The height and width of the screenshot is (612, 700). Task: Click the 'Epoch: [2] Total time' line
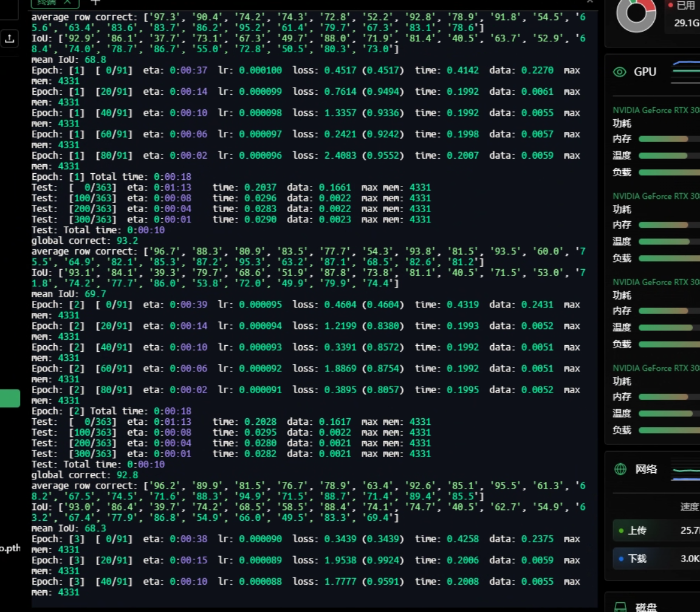pyautogui.click(x=111, y=411)
